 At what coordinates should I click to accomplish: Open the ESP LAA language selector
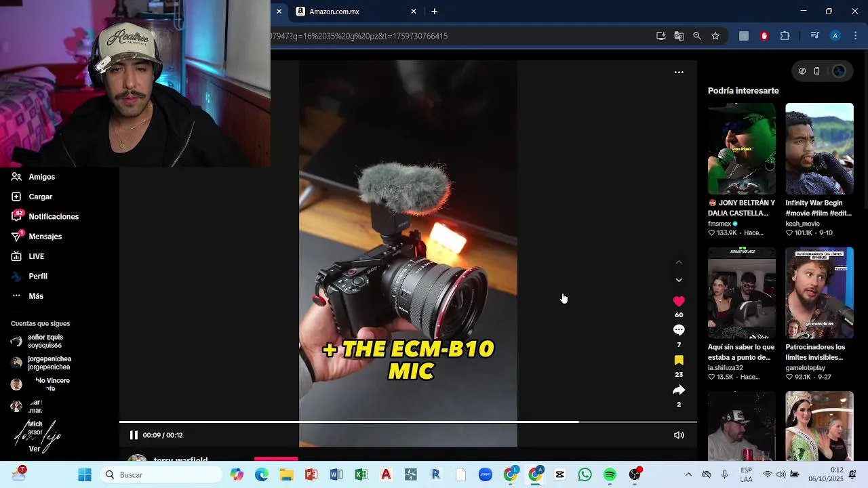point(746,475)
